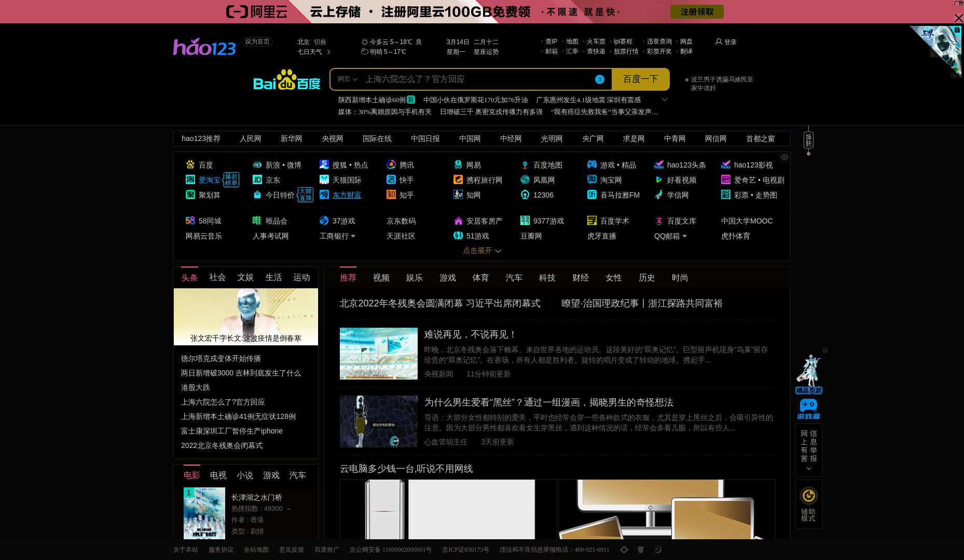Open the 百度地图 pin icon
964x560 pixels.
click(x=525, y=165)
